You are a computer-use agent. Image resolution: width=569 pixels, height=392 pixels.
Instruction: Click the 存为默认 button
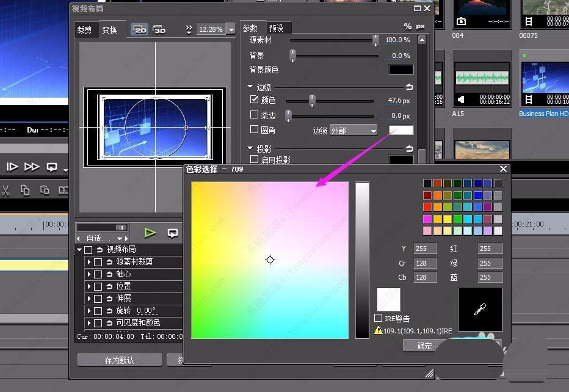[120, 360]
